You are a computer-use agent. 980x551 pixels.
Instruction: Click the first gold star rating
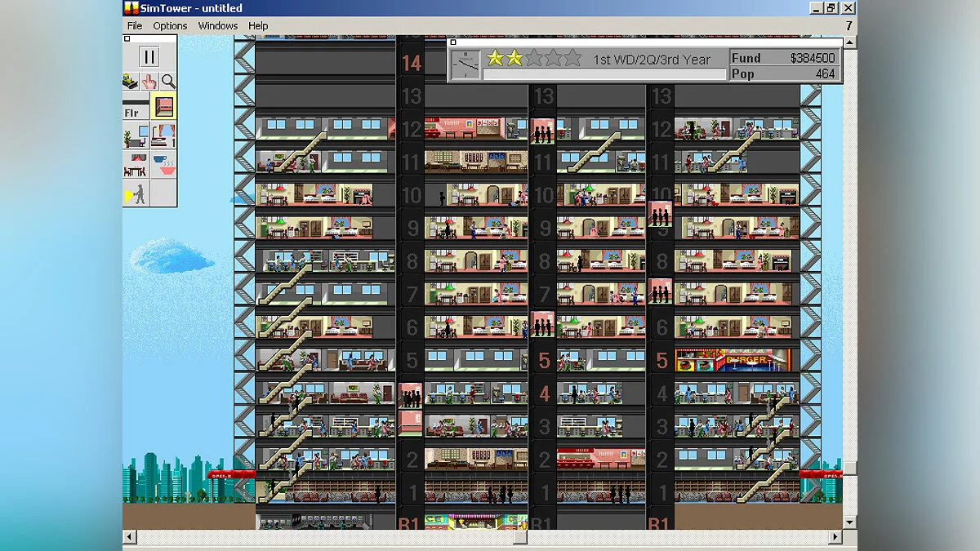pyautogui.click(x=495, y=58)
